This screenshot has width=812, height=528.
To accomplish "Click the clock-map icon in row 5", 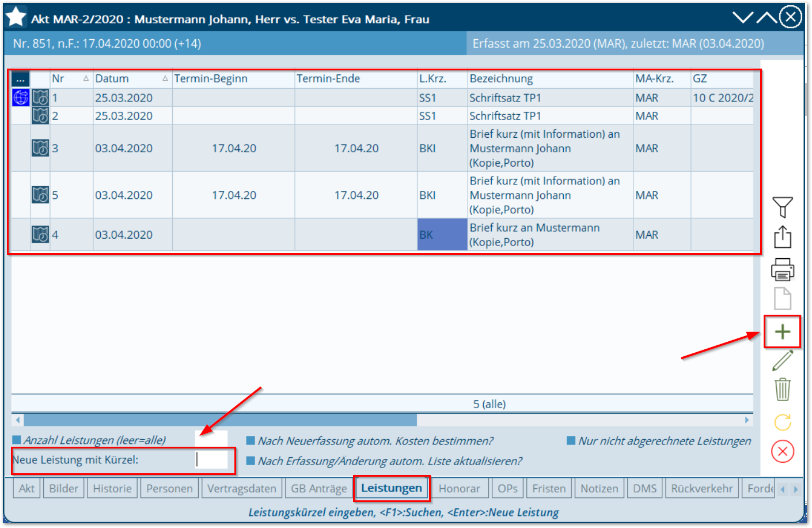I will point(40,195).
